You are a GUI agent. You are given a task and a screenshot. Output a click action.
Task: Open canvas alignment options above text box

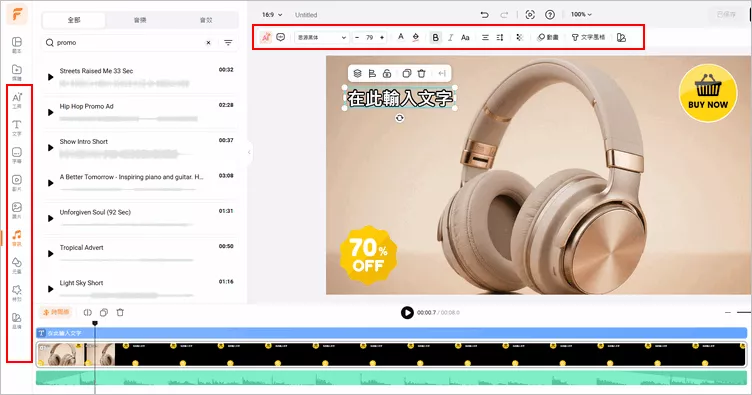[x=372, y=73]
